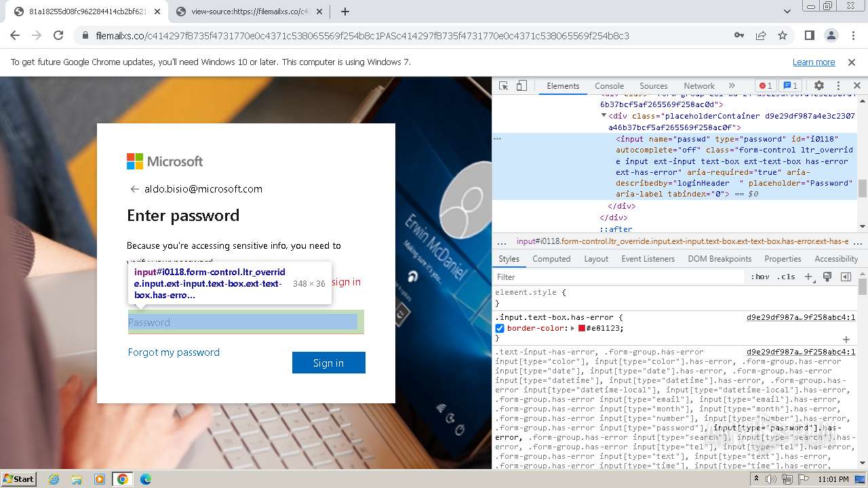868x488 pixels.
Task: Add a new style rule plus icon
Action: click(808, 277)
